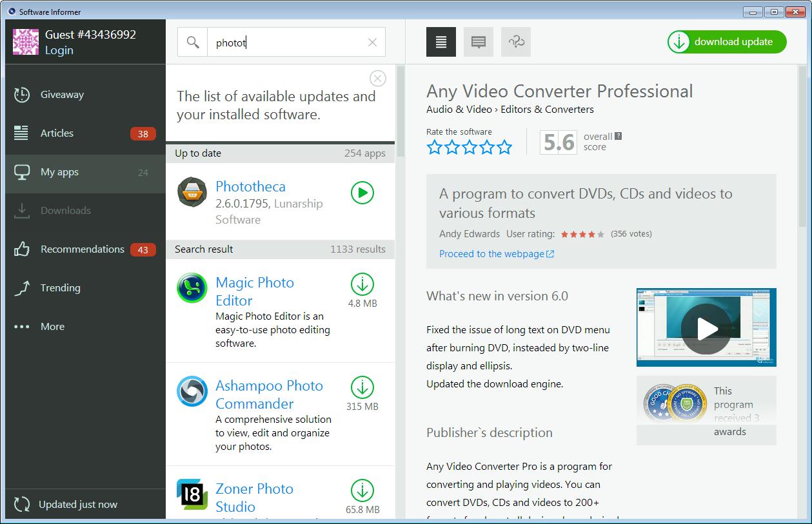This screenshot has height=524, width=812.
Task: Download Ashampoo Photo Commander via arrow icon
Action: tap(362, 387)
